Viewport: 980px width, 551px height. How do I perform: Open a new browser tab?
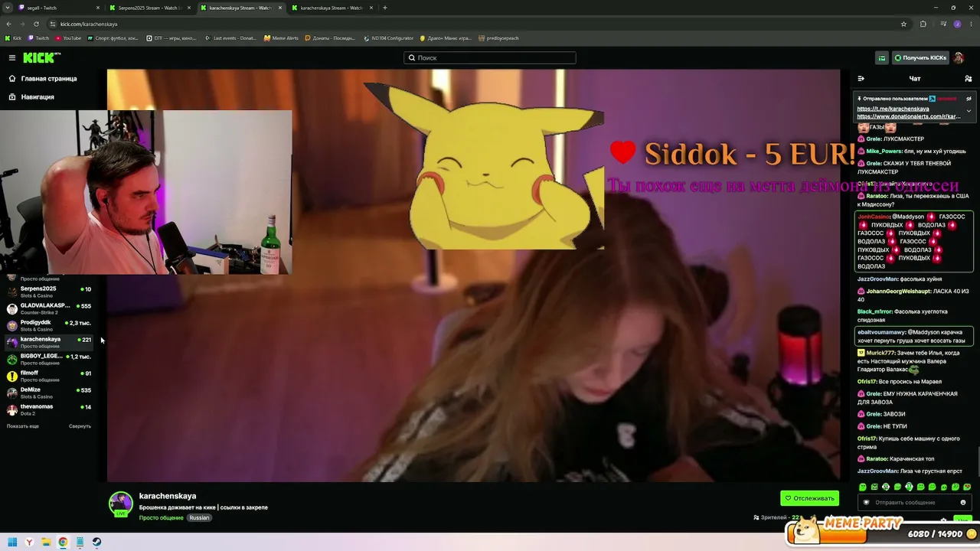384,8
